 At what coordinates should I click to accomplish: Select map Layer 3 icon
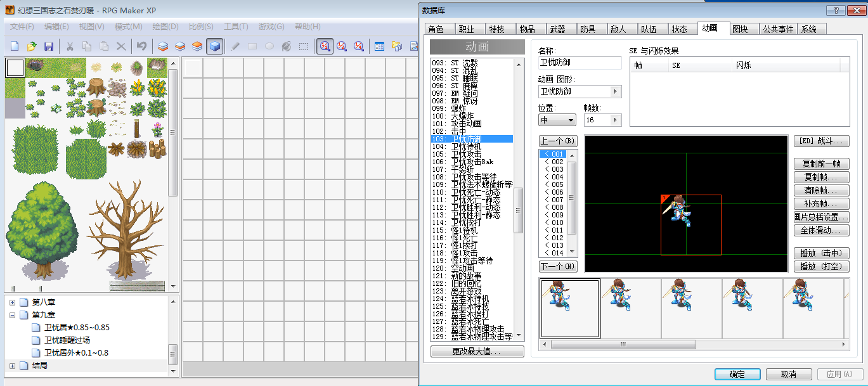[197, 46]
